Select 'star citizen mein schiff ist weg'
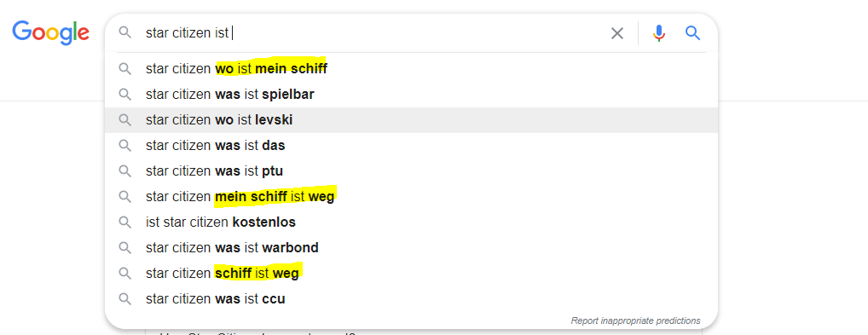This screenshot has width=868, height=335. point(411,197)
